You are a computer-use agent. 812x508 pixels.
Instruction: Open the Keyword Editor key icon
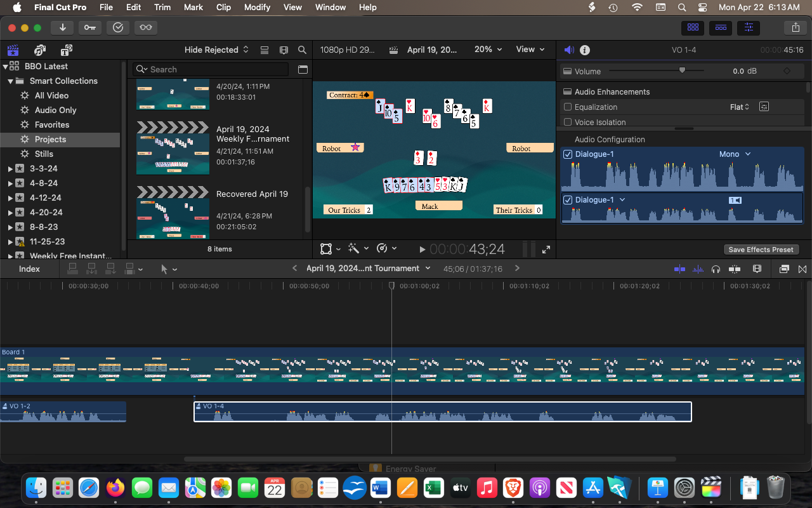click(x=89, y=27)
